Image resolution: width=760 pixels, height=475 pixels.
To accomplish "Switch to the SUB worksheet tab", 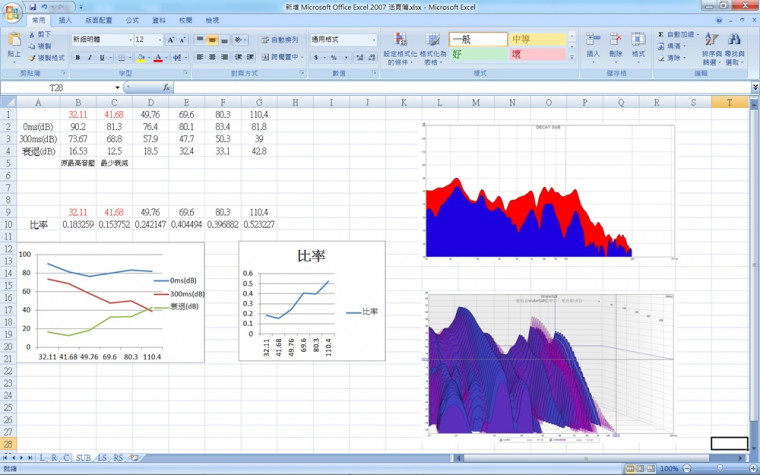I will (83, 457).
